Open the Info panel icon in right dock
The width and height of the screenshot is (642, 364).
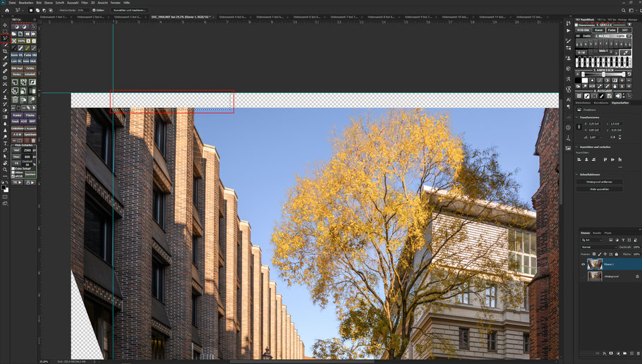(x=569, y=128)
